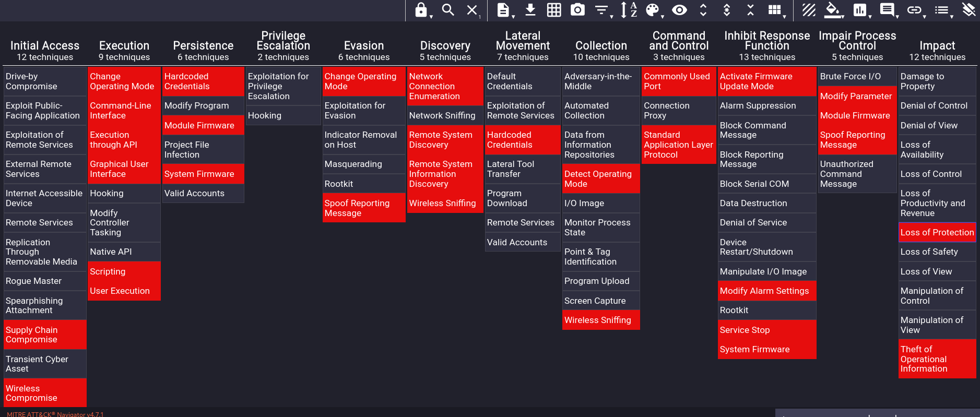Viewport: 980px width, 417px height.
Task: Open the search and multiselect tool
Action: (447, 10)
